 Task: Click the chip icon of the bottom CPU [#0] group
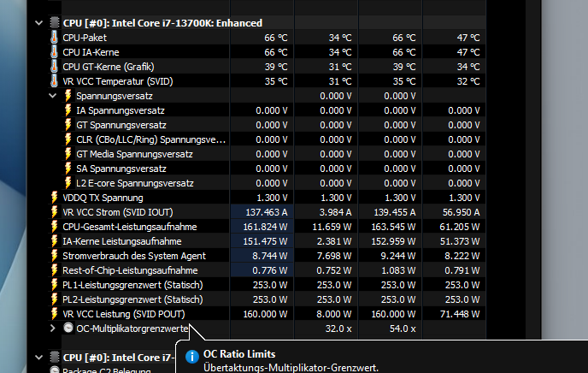pyautogui.click(x=55, y=358)
